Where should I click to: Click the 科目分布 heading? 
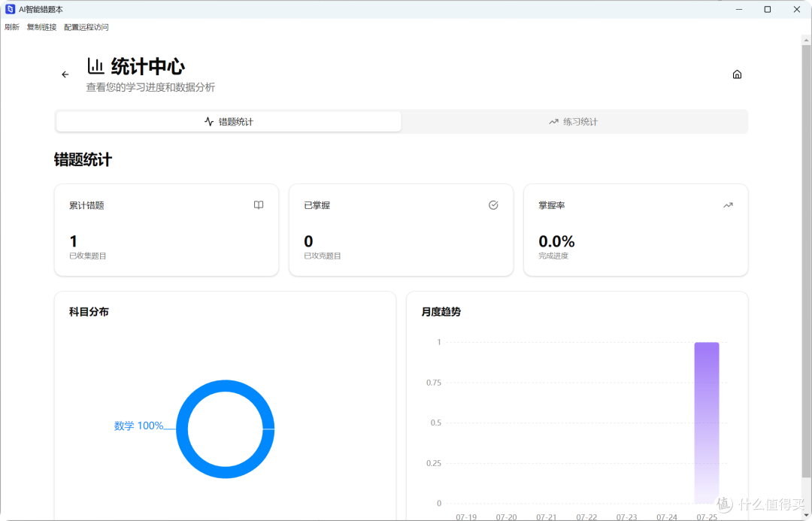[89, 312]
